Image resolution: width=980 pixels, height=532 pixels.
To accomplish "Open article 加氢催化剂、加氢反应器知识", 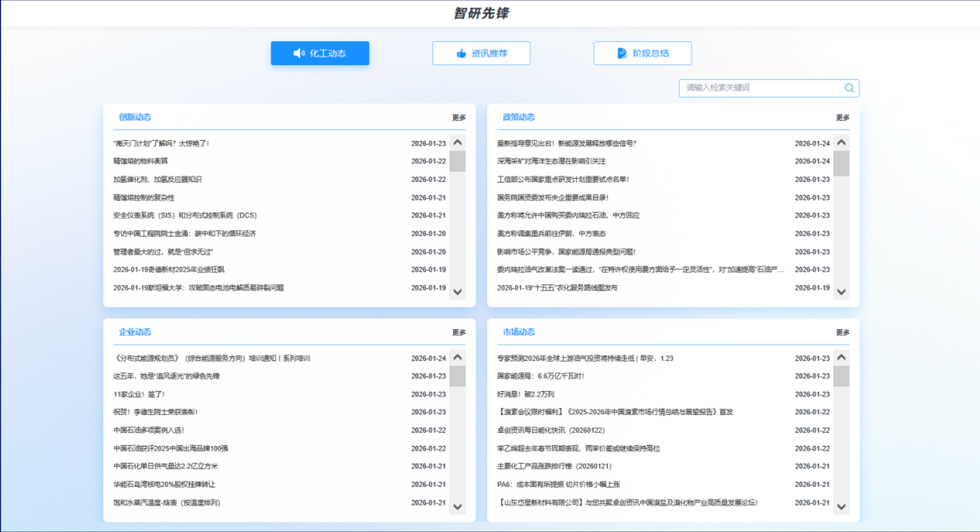I will click(157, 179).
